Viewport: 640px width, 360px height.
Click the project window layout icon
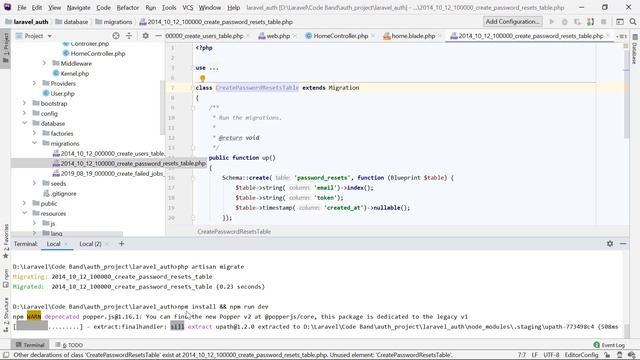click(x=620, y=22)
